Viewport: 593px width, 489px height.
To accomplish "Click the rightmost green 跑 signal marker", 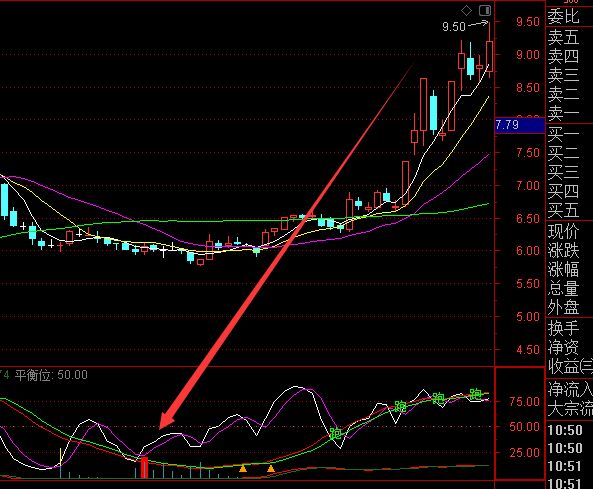I will click(476, 394).
